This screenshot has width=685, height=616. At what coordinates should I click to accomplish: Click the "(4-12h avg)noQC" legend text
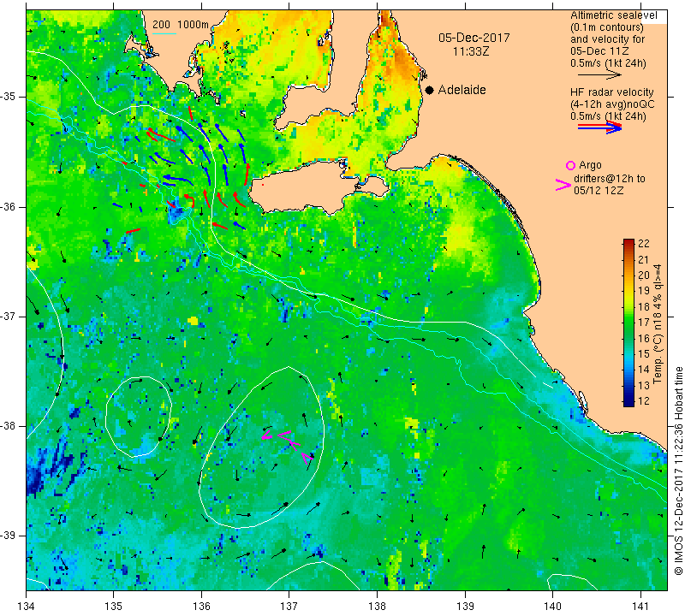[x=612, y=104]
